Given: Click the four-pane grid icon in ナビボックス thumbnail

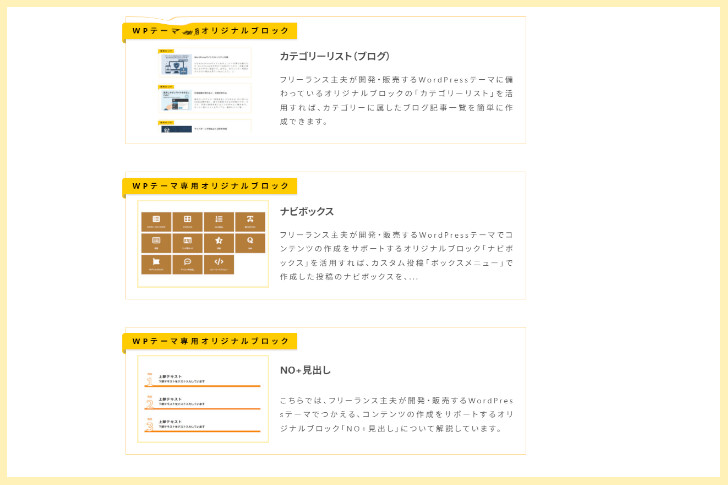Looking at the screenshot, I should tap(187, 219).
